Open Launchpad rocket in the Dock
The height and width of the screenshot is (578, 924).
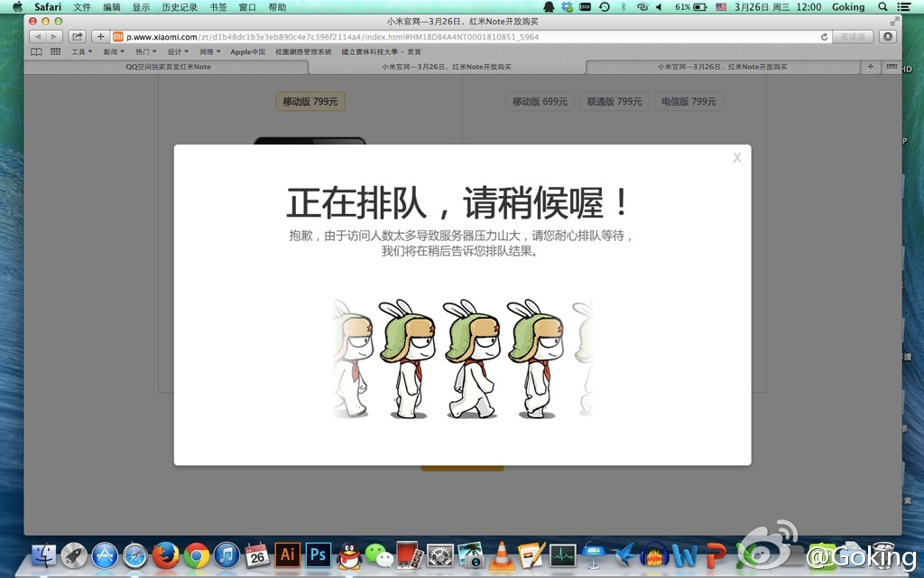74,555
